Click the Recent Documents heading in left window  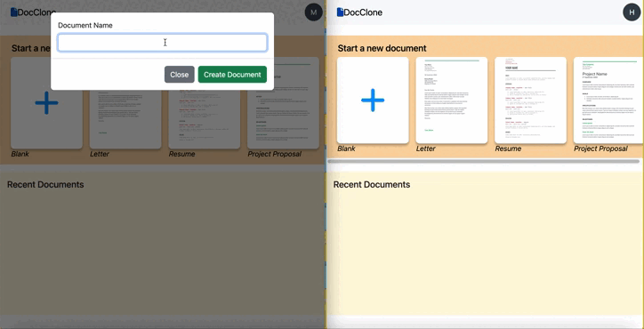pyautogui.click(x=45, y=184)
